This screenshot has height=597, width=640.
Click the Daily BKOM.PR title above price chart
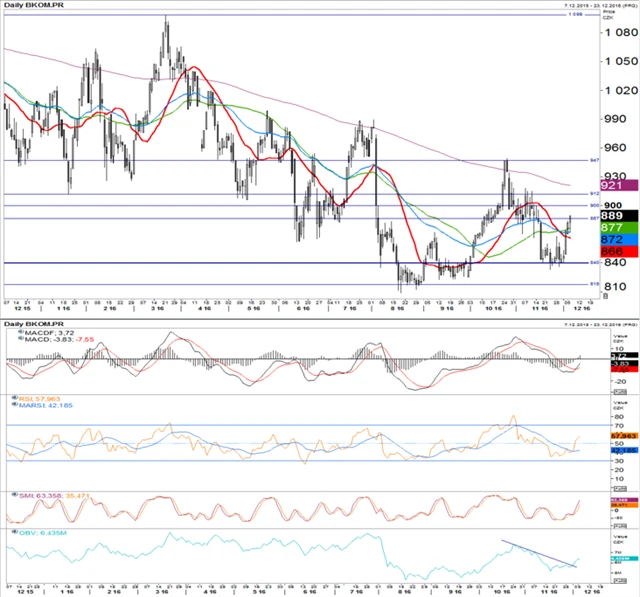[x=27, y=7]
